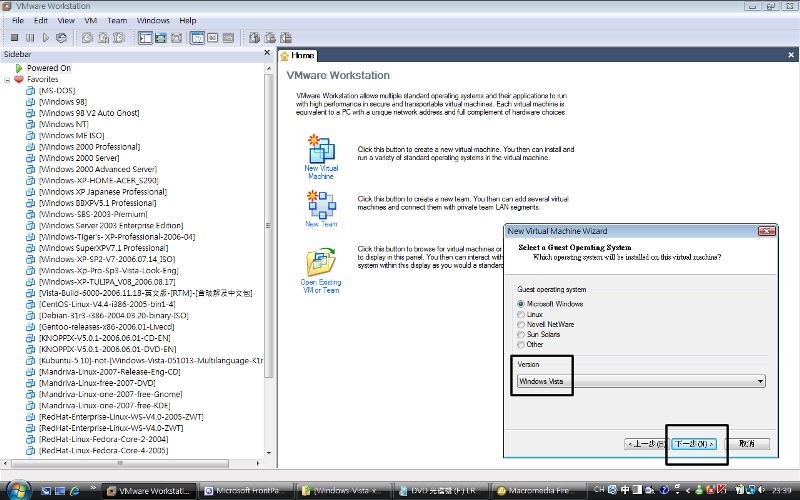Click the New Team icon
This screenshot has height=500, width=800.
321,204
